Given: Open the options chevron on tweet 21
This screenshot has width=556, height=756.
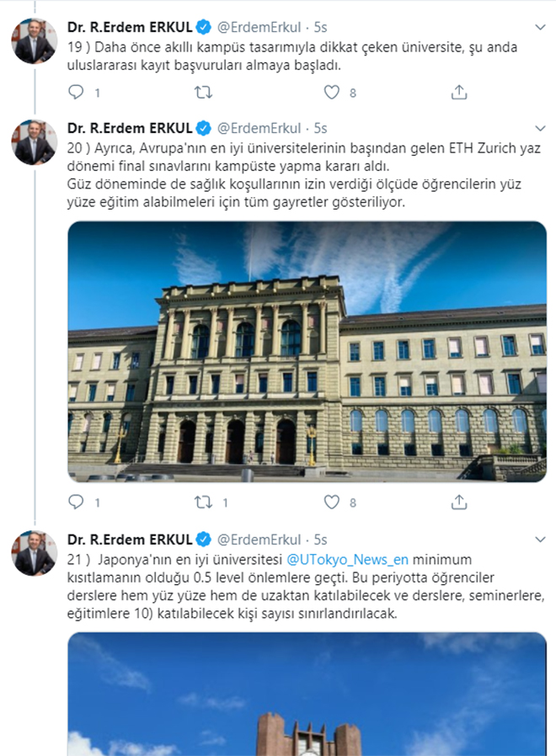Looking at the screenshot, I should click(541, 539).
